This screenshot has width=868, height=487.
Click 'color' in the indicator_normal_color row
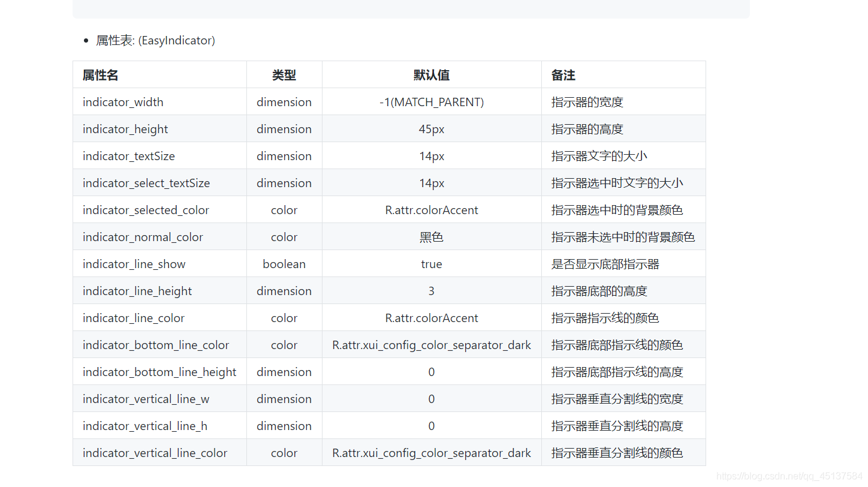pos(284,237)
